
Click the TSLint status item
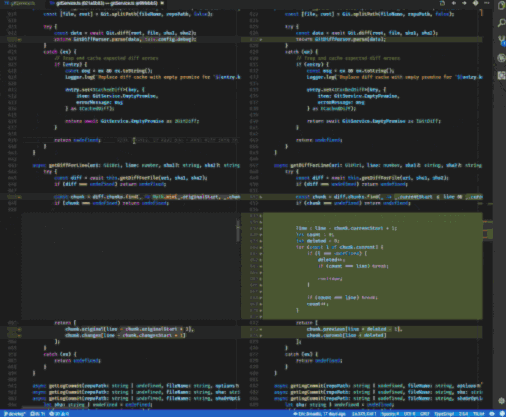pyautogui.click(x=478, y=414)
